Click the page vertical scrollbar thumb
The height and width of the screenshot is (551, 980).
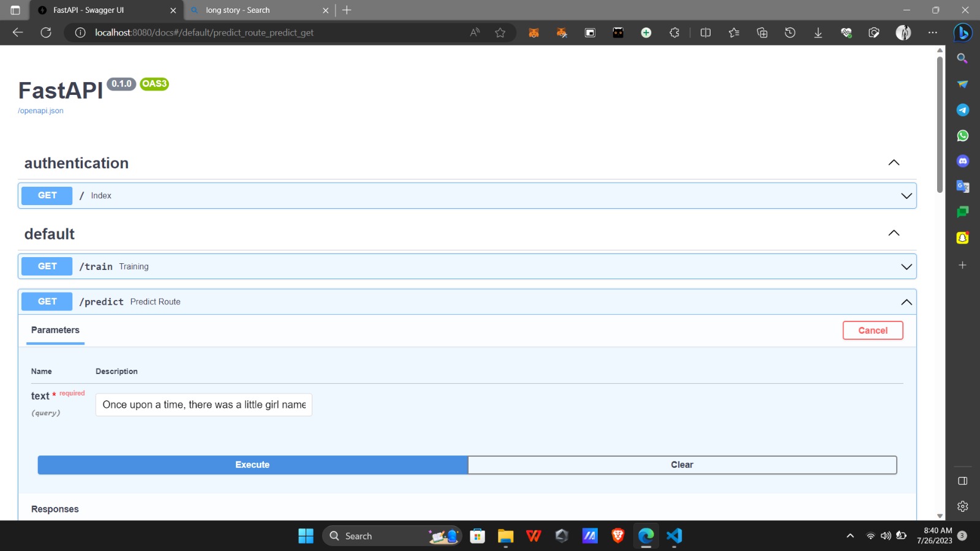click(940, 126)
